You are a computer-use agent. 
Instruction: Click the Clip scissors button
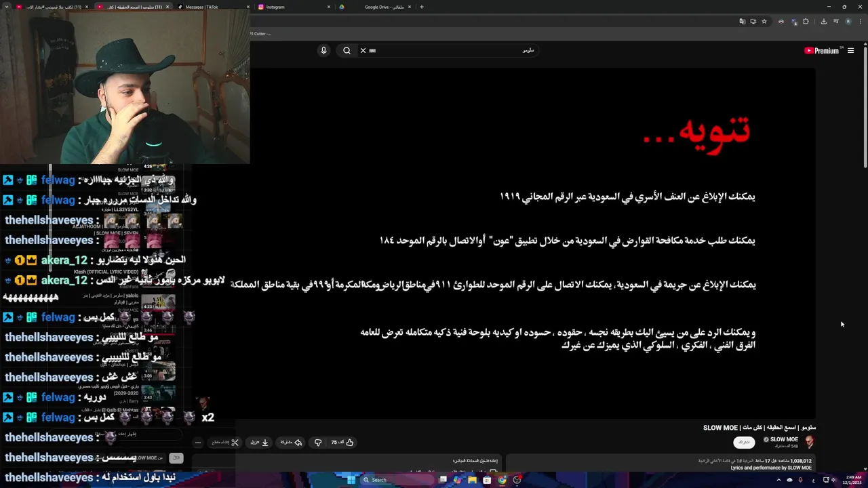click(x=225, y=443)
